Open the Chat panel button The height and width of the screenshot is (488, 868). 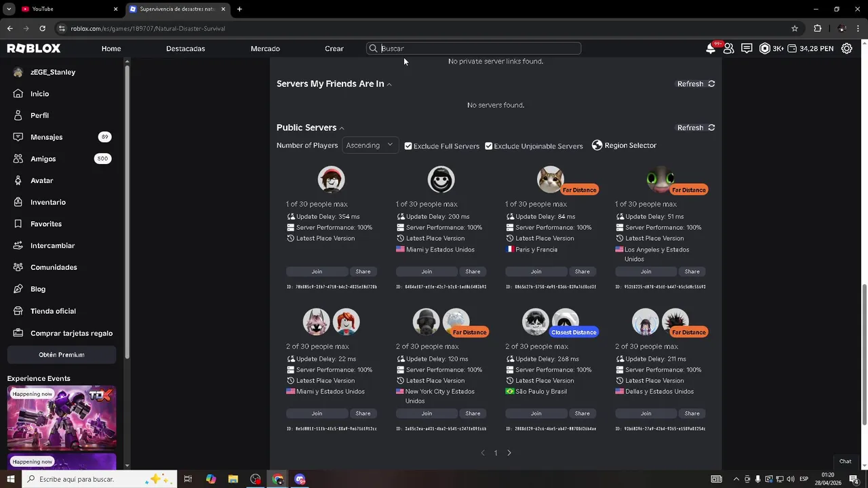tap(845, 462)
